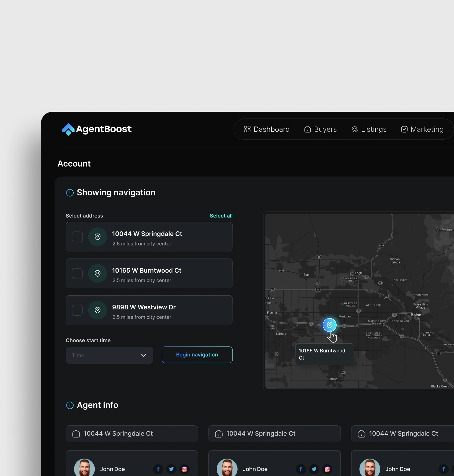Screen dimensions: 454x476
Task: Click the AgentBoost logo
Action: click(x=97, y=129)
